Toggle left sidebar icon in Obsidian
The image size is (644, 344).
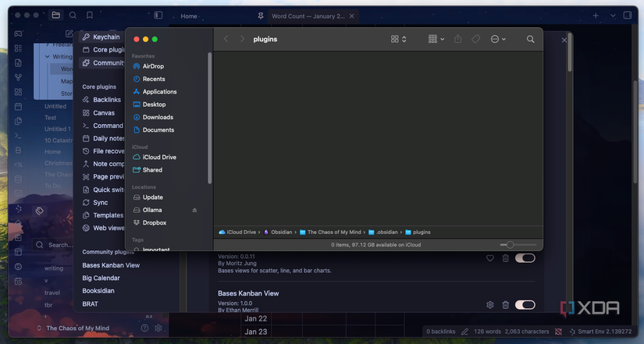click(158, 15)
